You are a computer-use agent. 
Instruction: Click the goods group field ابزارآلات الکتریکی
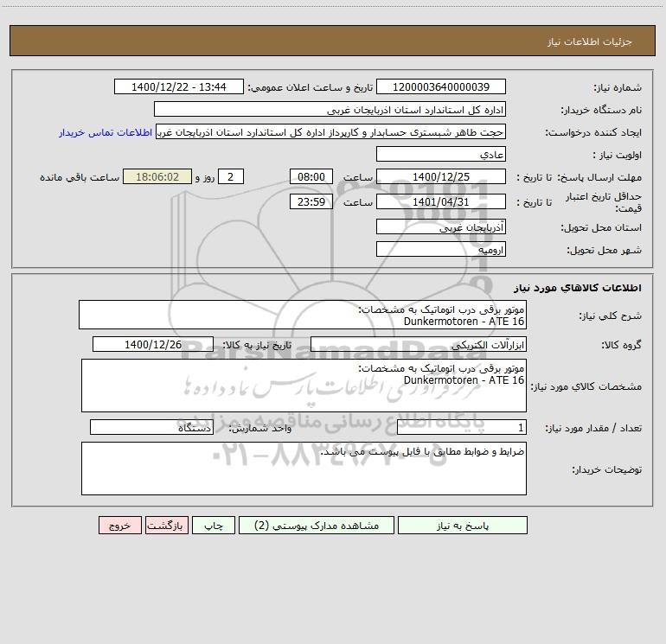click(x=419, y=344)
